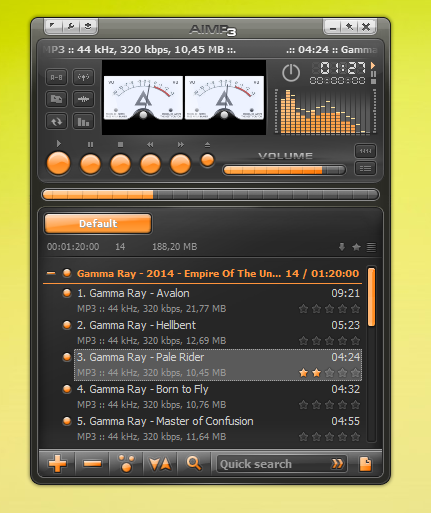The image size is (431, 513).
Task: Open files with the small eject button
Action: (x=207, y=160)
